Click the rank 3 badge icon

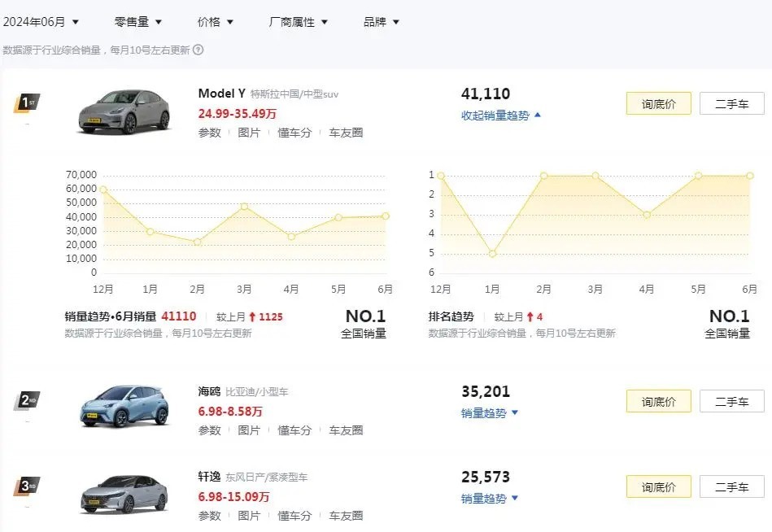[26, 486]
